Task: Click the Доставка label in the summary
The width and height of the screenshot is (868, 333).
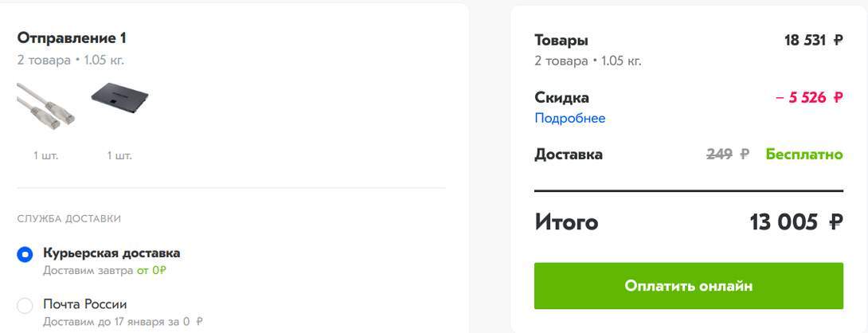Action: coord(569,154)
